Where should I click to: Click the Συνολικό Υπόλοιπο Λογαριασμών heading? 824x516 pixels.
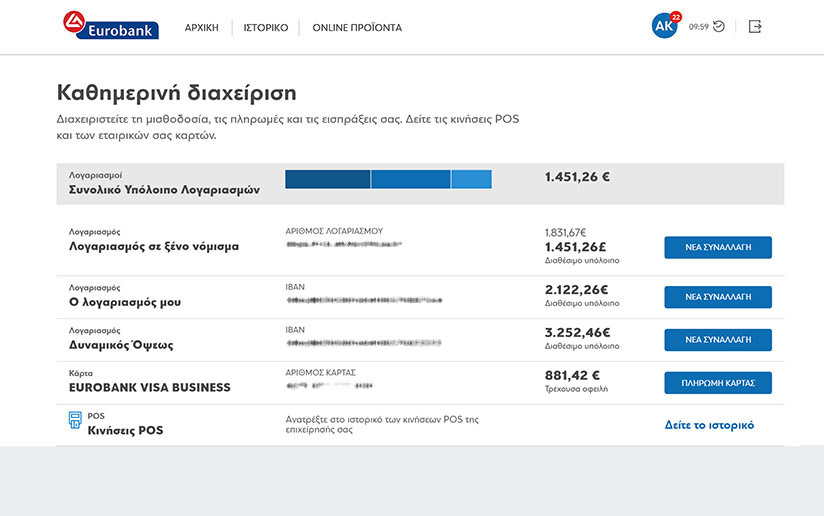pyautogui.click(x=164, y=190)
